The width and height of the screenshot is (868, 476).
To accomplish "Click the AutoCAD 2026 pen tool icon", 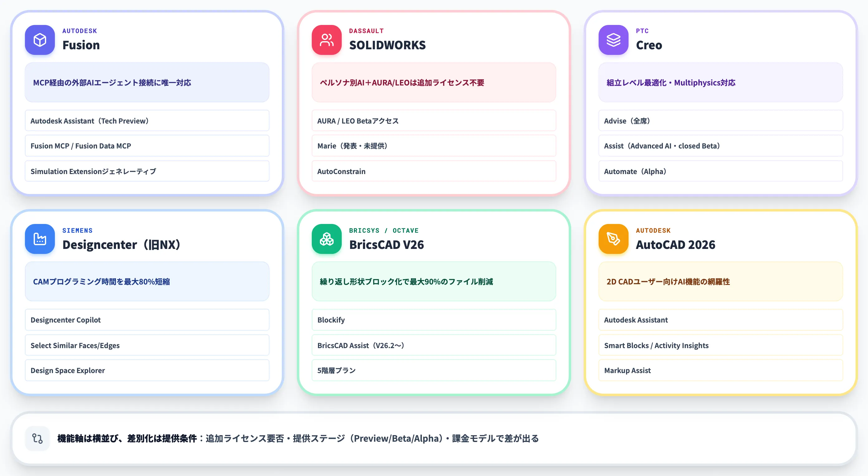I will [613, 239].
